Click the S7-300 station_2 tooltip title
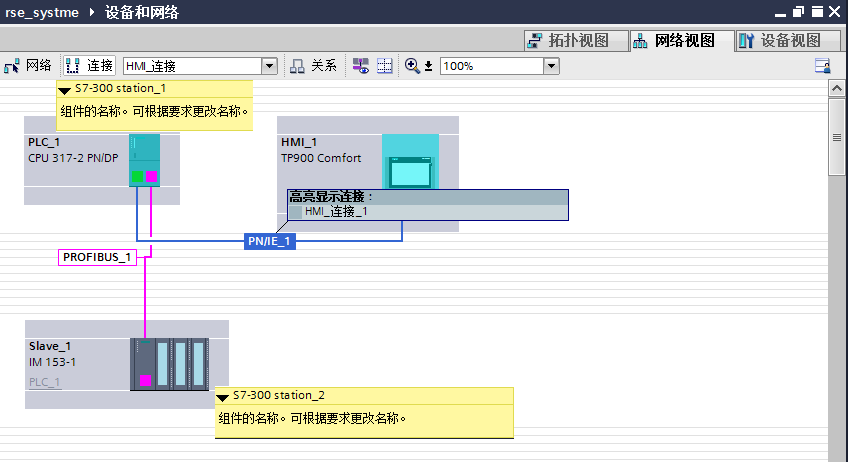Viewport: 848px width, 462px height. click(x=279, y=395)
